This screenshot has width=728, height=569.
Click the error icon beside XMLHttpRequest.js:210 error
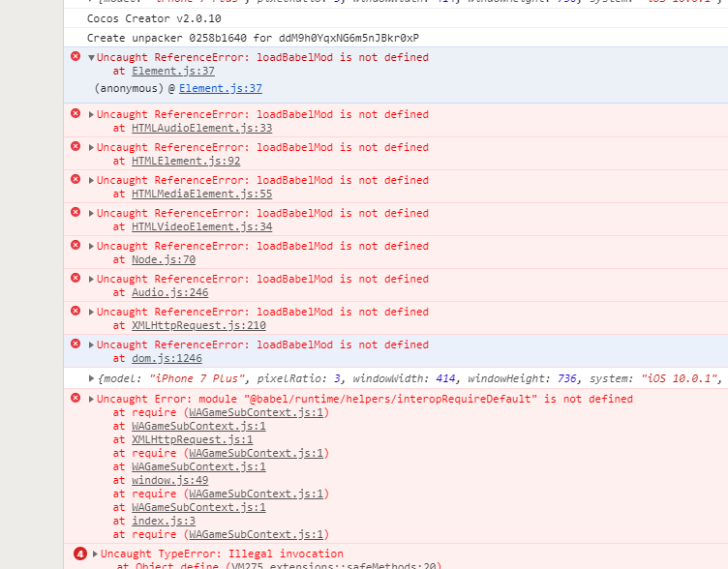coord(76,311)
